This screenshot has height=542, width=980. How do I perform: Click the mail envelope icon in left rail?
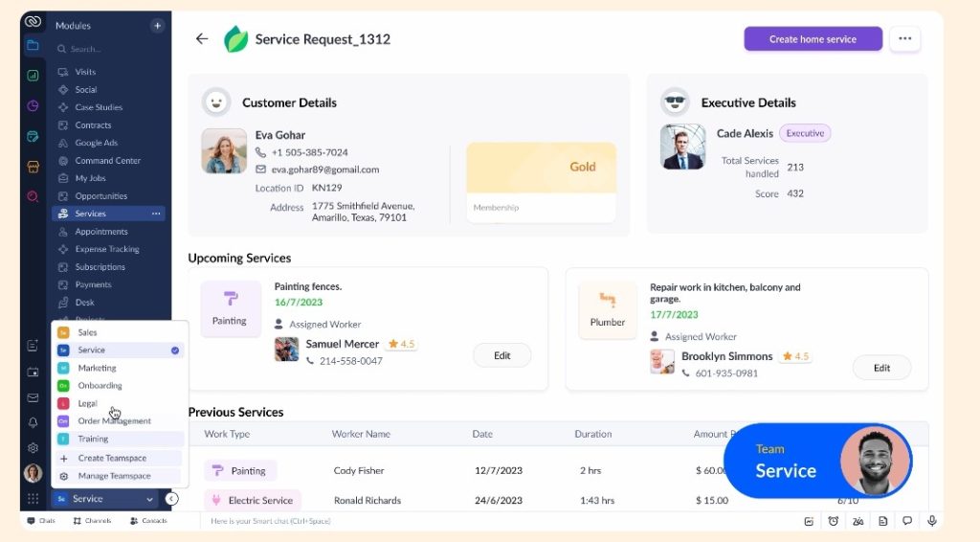tap(33, 397)
